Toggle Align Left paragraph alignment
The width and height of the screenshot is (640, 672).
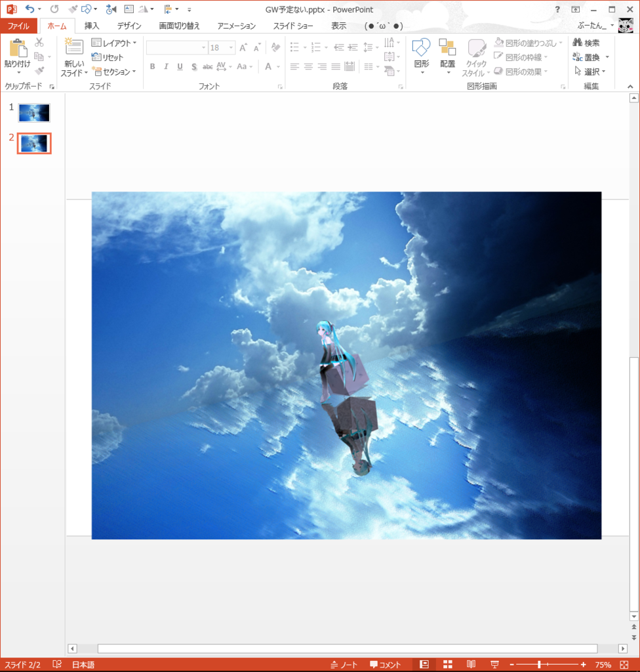(294, 66)
